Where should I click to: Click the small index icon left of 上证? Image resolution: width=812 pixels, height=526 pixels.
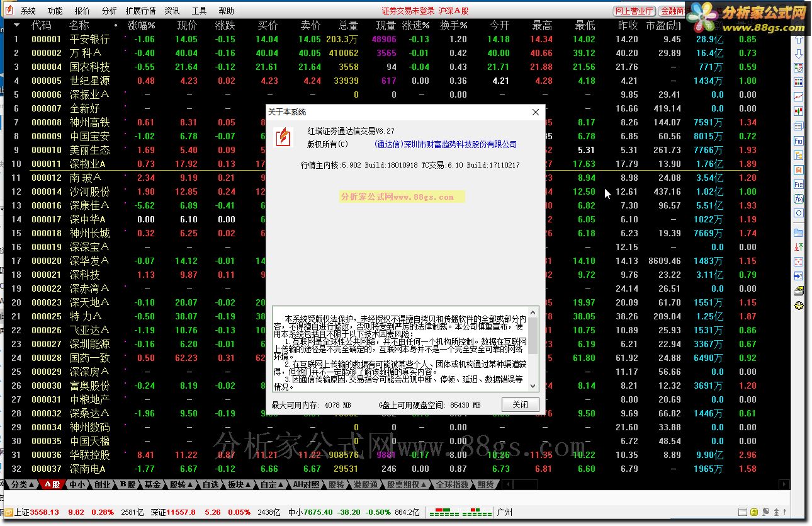[9, 512]
